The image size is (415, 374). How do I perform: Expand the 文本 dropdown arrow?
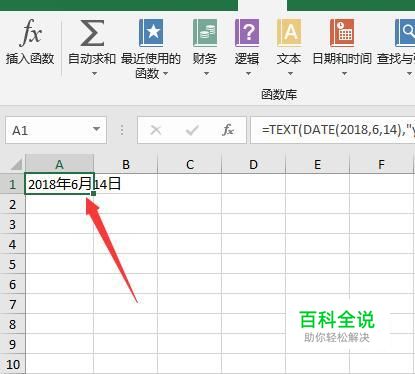[290, 74]
